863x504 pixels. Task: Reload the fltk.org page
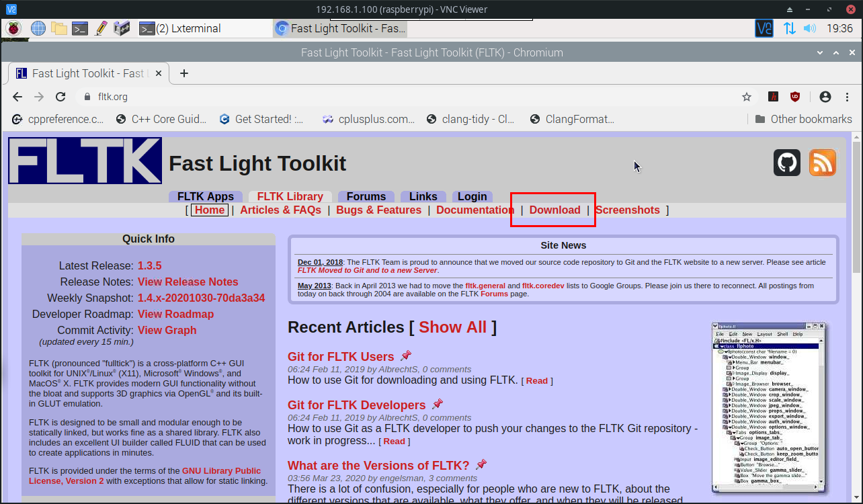[x=60, y=97]
